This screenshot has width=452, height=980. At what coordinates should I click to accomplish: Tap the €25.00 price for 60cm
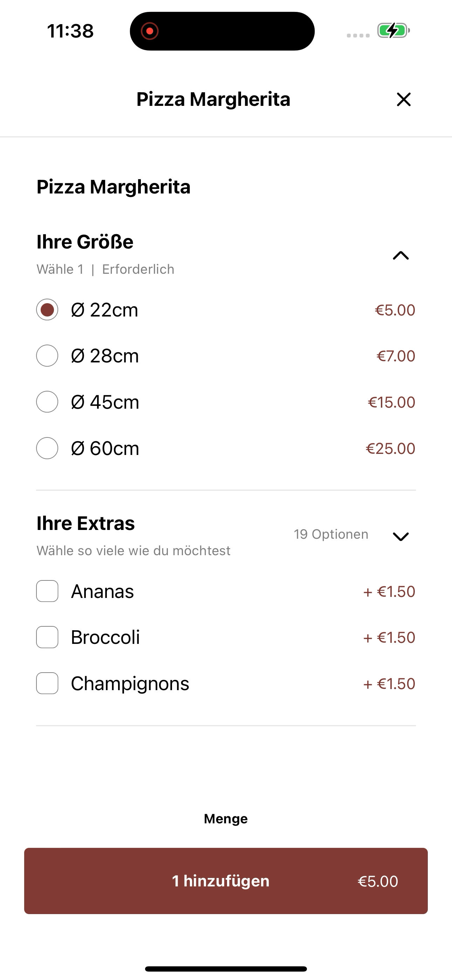(x=390, y=449)
